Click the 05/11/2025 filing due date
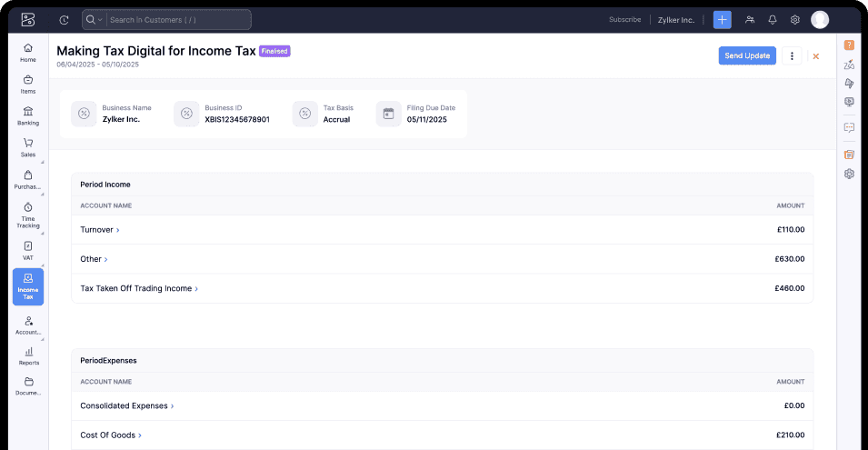Image resolution: width=868 pixels, height=450 pixels. tap(427, 120)
